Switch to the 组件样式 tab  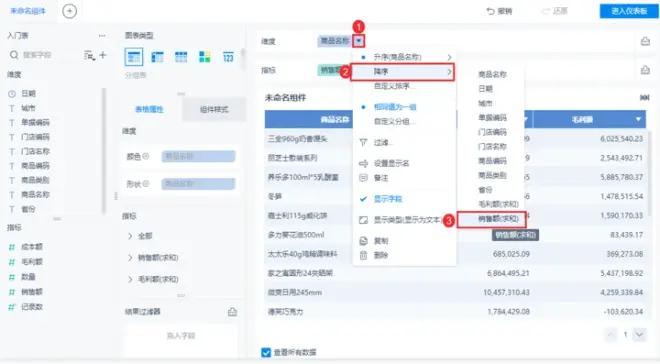[214, 109]
